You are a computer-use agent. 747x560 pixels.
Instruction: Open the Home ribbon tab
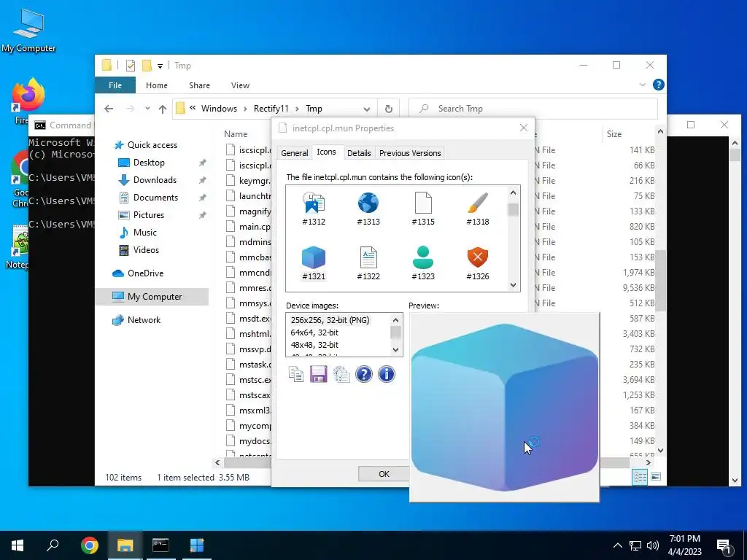tap(157, 85)
